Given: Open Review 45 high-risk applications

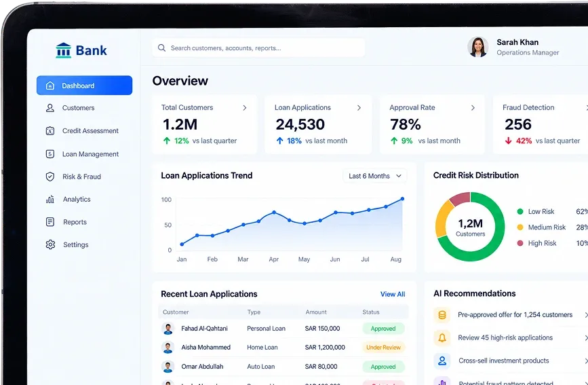Looking at the screenshot, I should click(x=505, y=337).
